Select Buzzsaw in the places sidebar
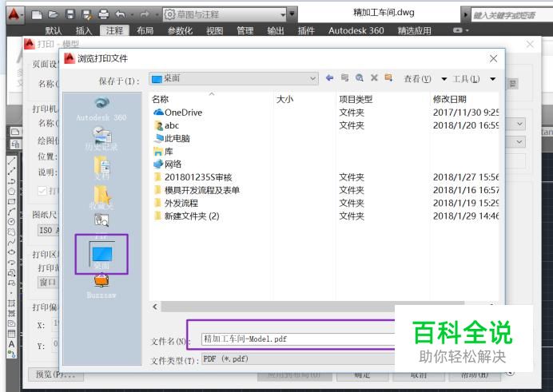Screen dimensions: 553x392 click(x=101, y=287)
